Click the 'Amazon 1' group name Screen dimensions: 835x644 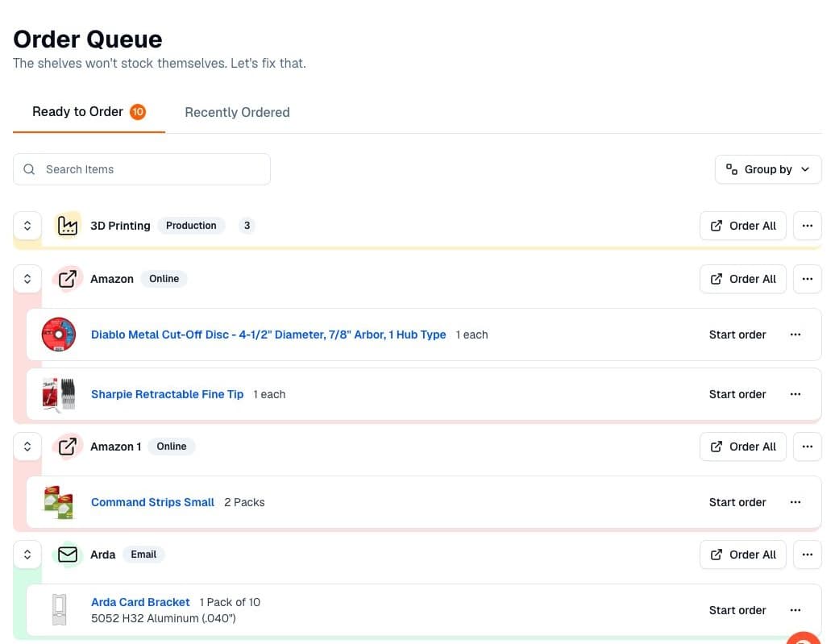tap(115, 447)
